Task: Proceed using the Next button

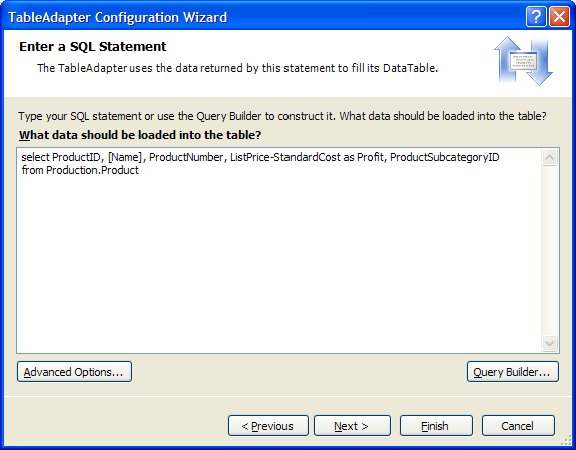Action: click(352, 426)
